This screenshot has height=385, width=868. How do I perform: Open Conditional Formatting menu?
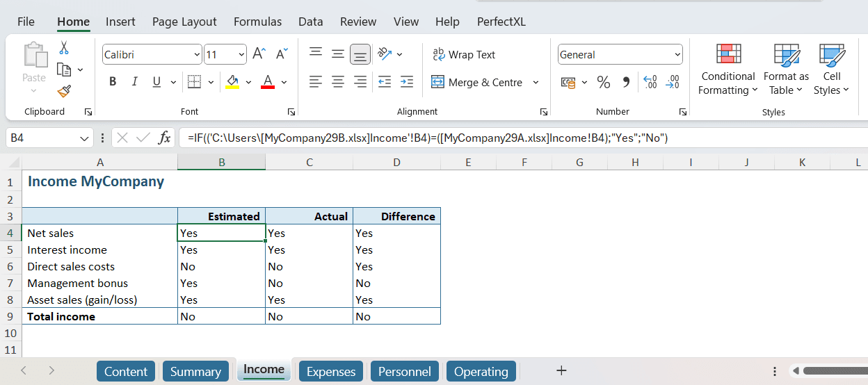[x=728, y=69]
